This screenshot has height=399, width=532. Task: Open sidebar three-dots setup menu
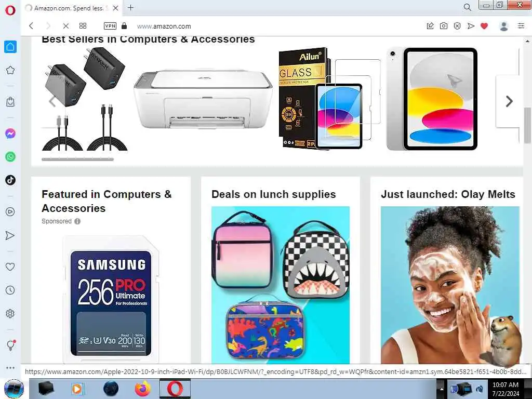(10, 368)
